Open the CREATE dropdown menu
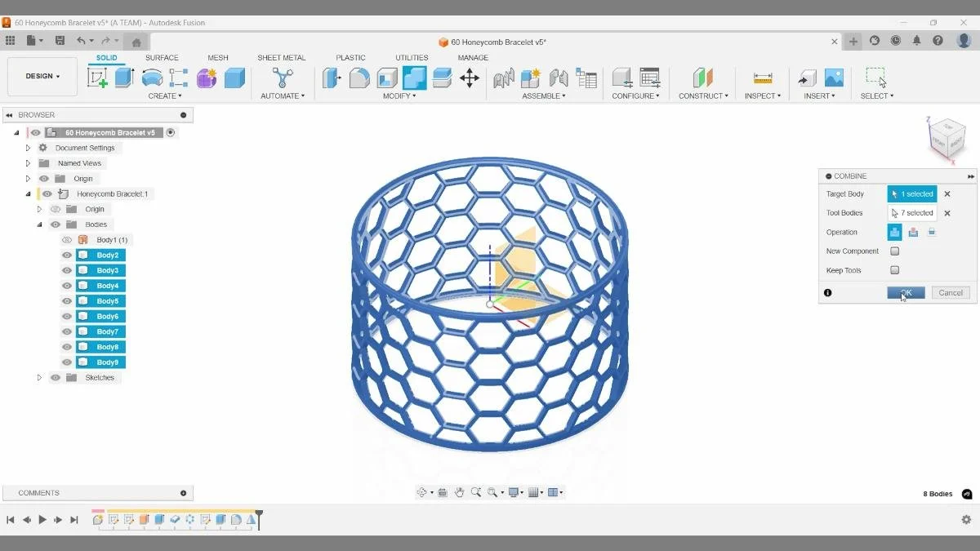The height and width of the screenshot is (551, 980). click(164, 96)
